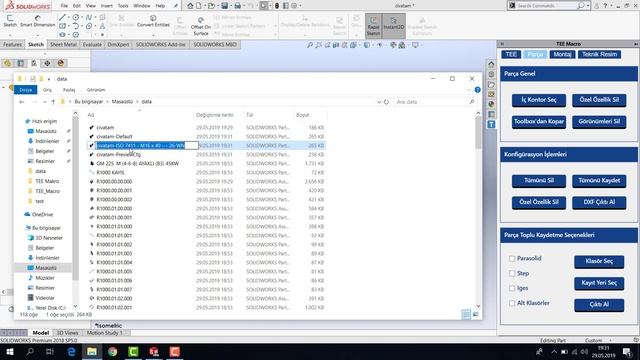Show hidden tray icons via the taskbar chevron
The height and width of the screenshot is (360, 640).
[554, 351]
